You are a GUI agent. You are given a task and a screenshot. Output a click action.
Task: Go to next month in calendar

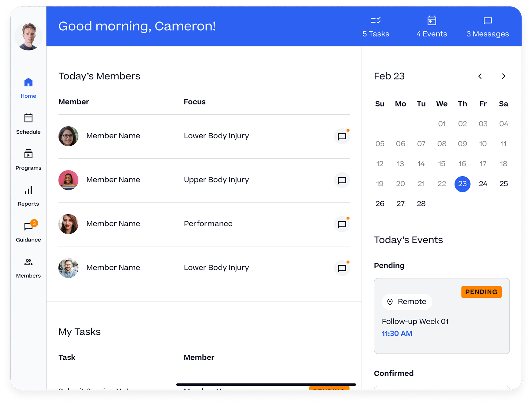coord(504,76)
